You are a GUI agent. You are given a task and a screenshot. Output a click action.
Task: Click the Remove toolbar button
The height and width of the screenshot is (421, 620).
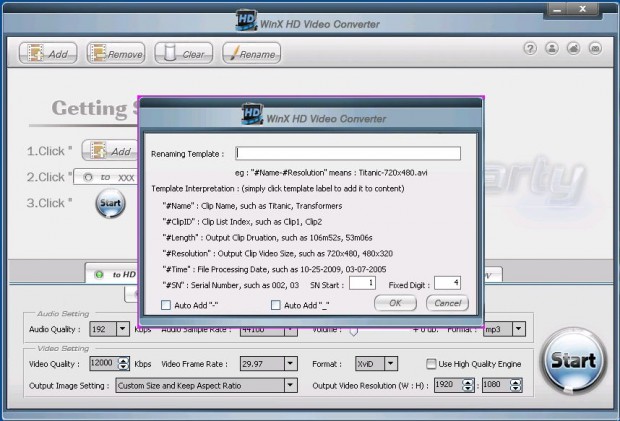click(x=116, y=53)
